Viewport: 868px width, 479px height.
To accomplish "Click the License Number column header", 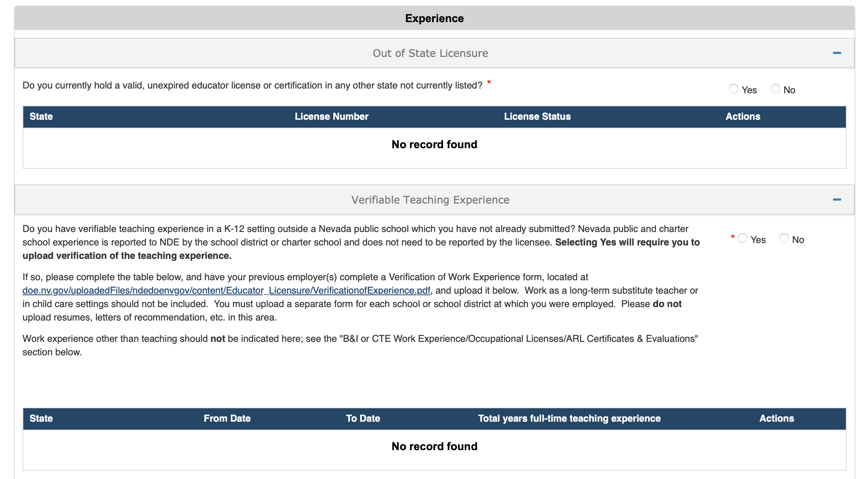I will point(331,117).
